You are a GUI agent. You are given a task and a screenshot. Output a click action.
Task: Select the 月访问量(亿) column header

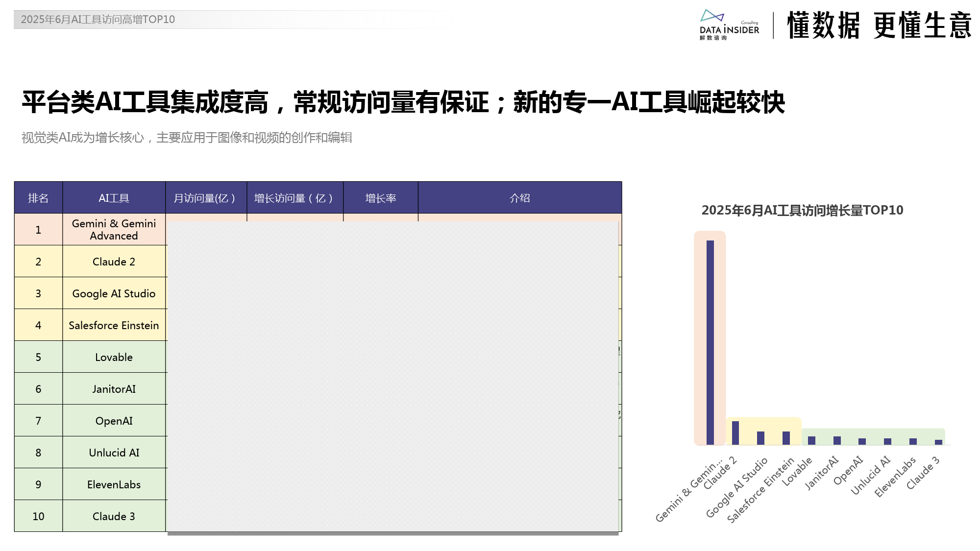pyautogui.click(x=206, y=198)
